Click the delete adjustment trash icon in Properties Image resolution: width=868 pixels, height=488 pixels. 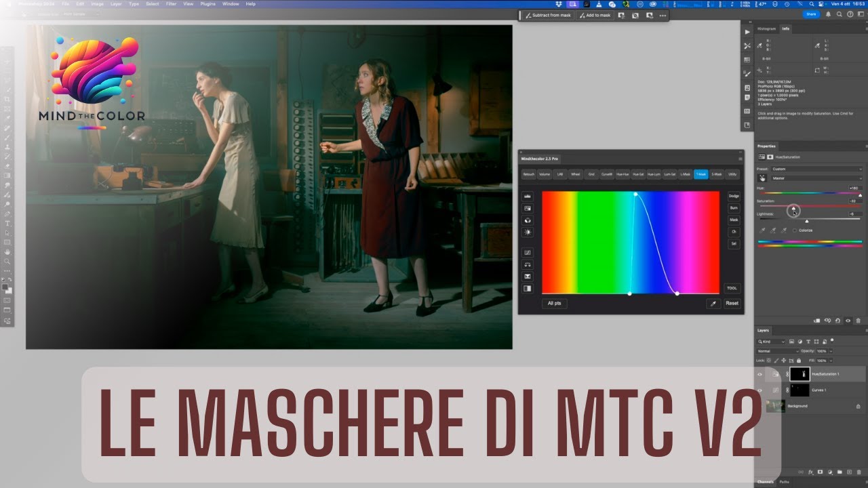pos(858,321)
